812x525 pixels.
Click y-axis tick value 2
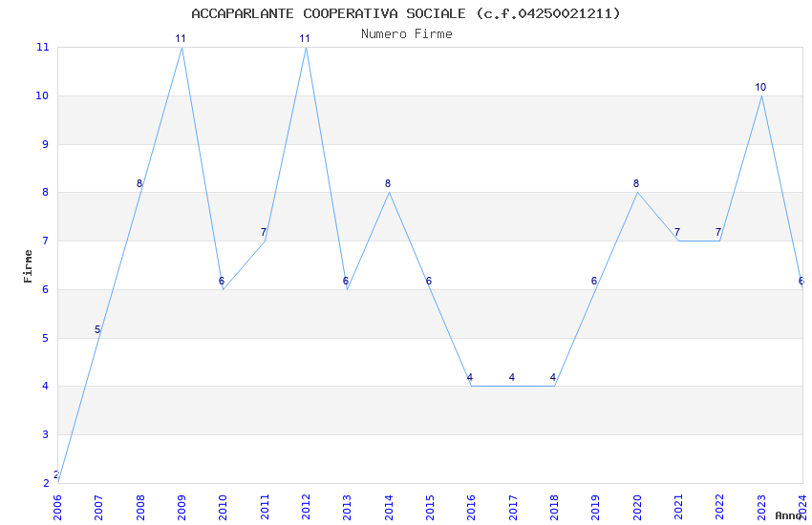[46, 483]
